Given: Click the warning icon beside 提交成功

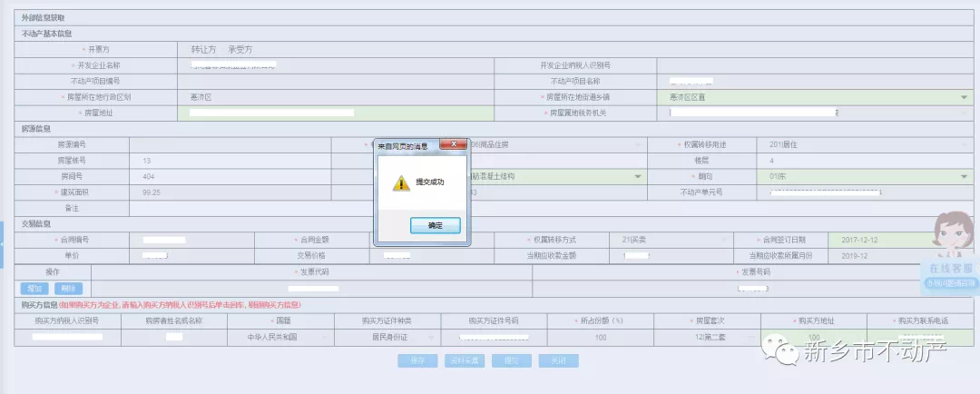Looking at the screenshot, I should point(400,182).
